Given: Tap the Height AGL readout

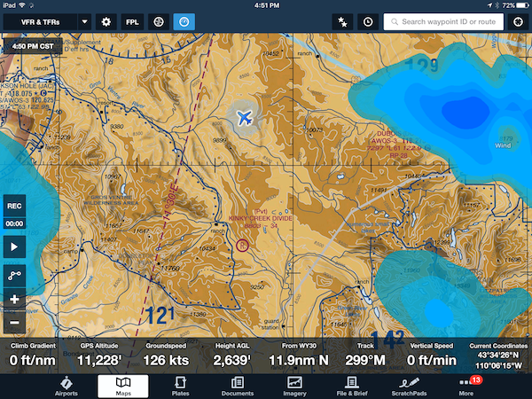Looking at the screenshot, I should click(232, 356).
